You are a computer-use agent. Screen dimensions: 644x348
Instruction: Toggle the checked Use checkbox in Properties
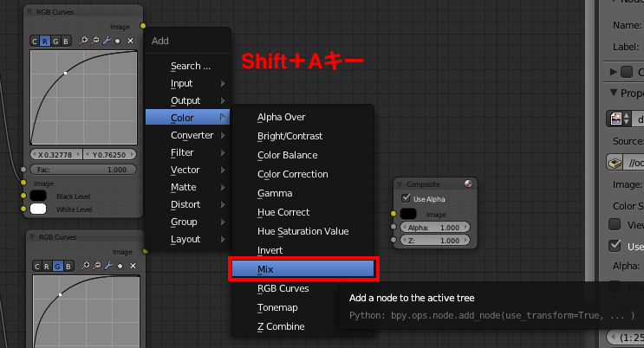(x=615, y=245)
